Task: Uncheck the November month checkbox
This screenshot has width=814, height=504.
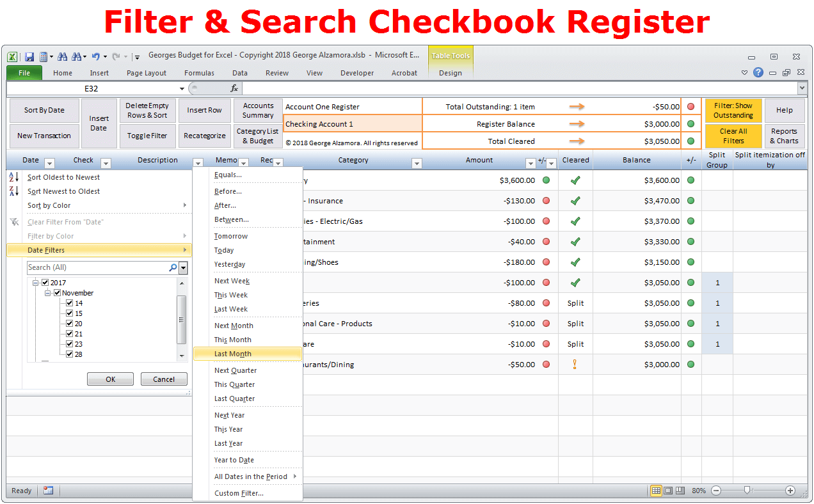Action: tap(57, 293)
